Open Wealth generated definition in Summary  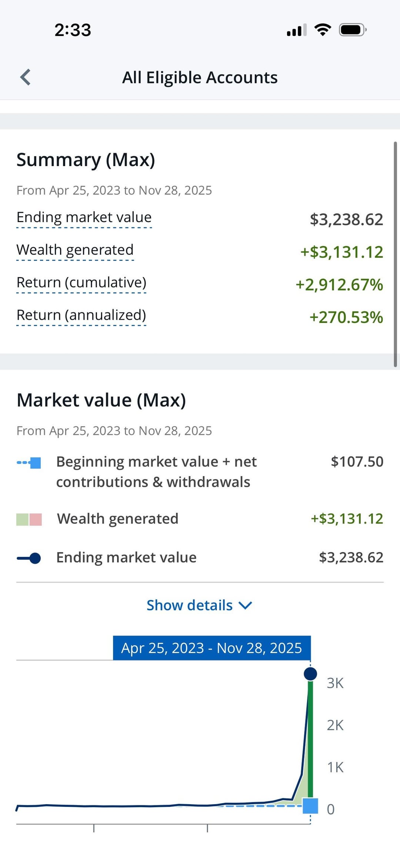75,250
